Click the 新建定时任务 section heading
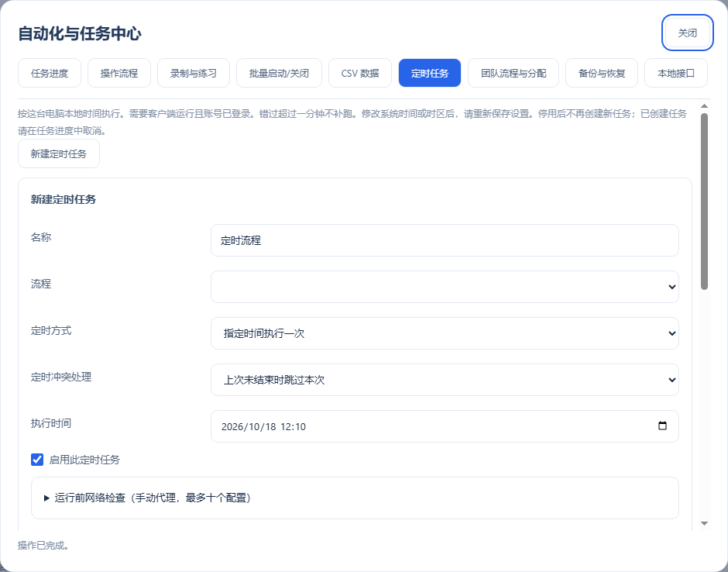 click(64, 199)
